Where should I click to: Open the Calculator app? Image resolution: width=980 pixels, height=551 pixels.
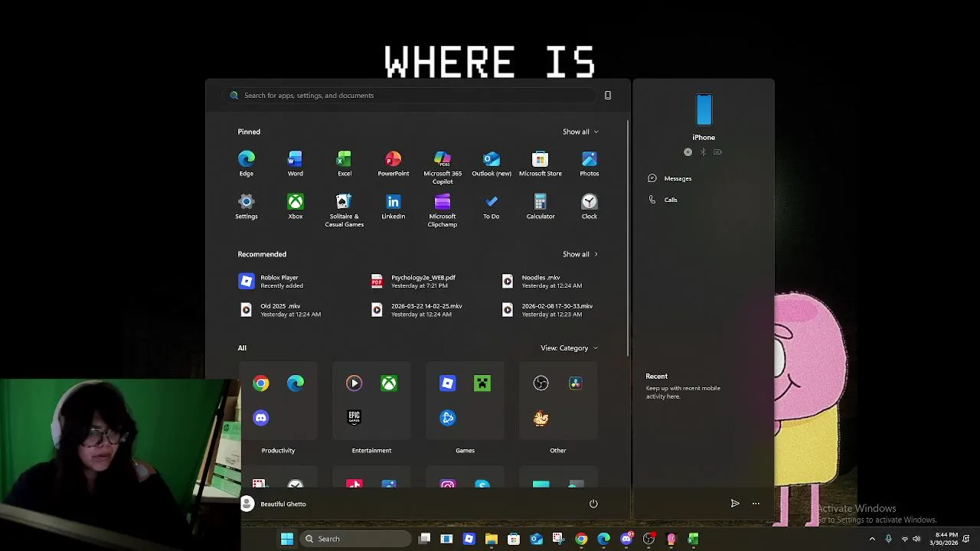pos(541,206)
